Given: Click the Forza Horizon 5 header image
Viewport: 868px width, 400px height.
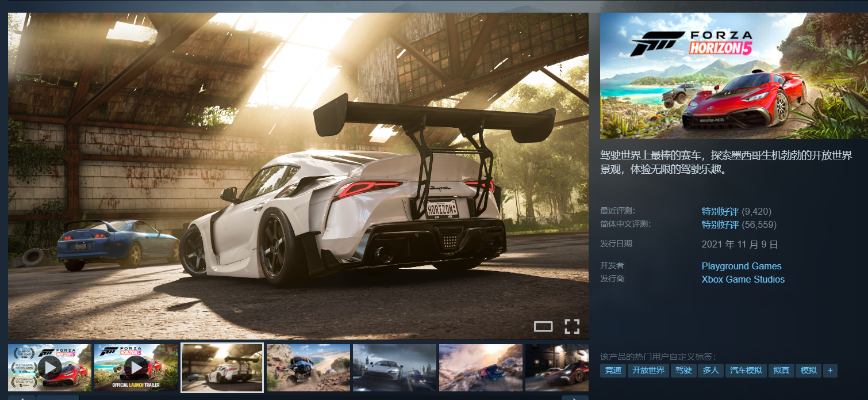Looking at the screenshot, I should (733, 75).
